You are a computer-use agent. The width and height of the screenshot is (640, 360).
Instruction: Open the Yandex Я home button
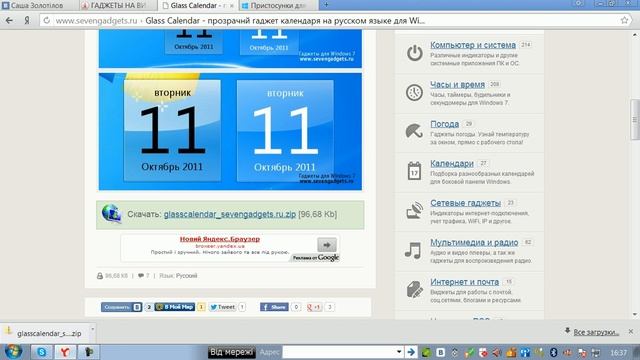(27, 20)
